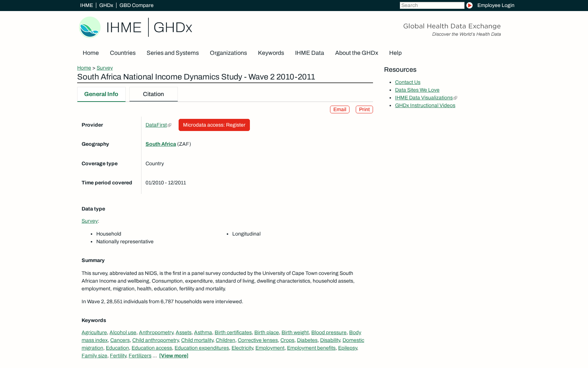Click the Education access keyword
Viewport: 588px width, 368px height.
point(152,348)
